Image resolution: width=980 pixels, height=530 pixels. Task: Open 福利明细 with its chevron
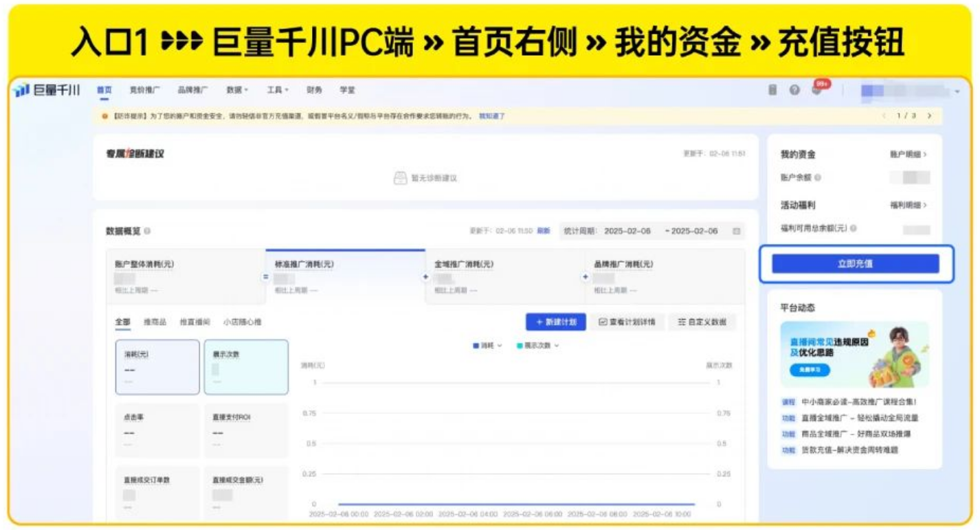click(908, 205)
